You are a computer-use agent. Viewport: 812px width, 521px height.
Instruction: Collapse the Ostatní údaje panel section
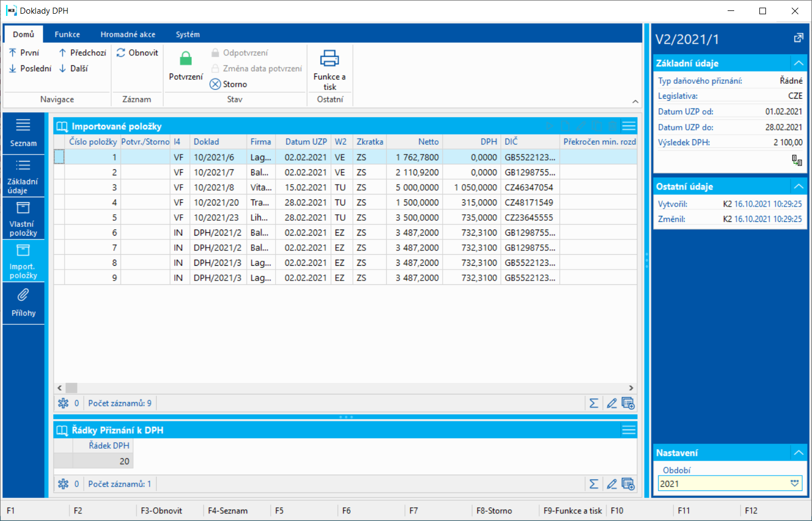coord(798,186)
